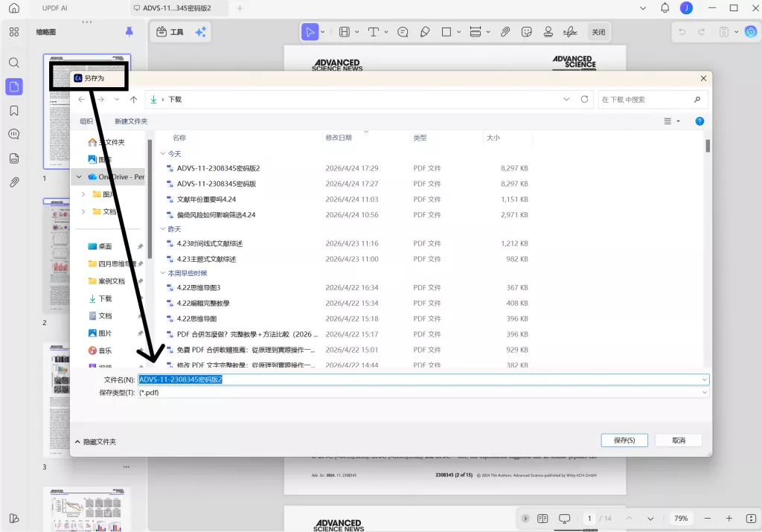Select the cursor pointer tool

(310, 32)
